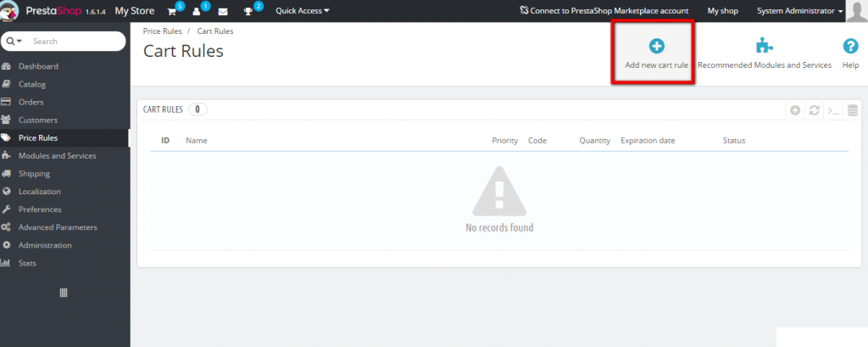Open the new customers notification icon
This screenshot has width=868, height=347.
[197, 11]
